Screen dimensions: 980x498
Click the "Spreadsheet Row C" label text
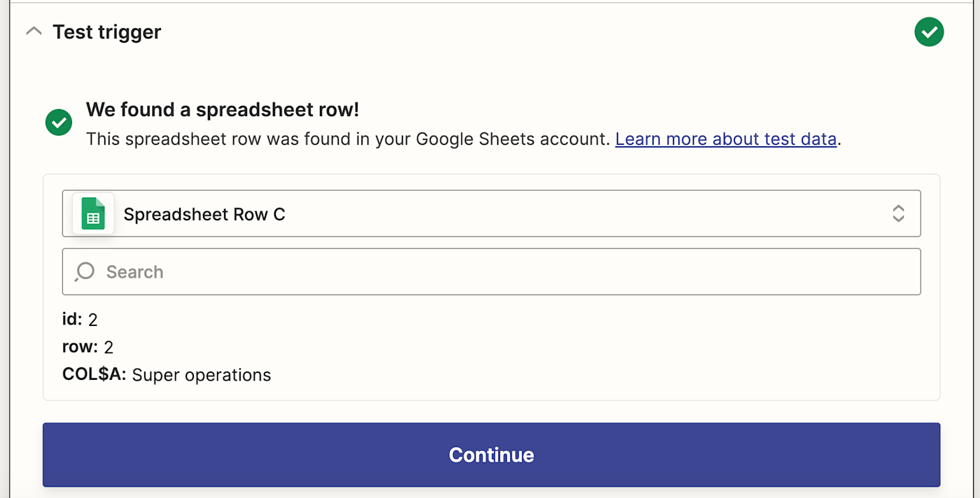(x=204, y=214)
